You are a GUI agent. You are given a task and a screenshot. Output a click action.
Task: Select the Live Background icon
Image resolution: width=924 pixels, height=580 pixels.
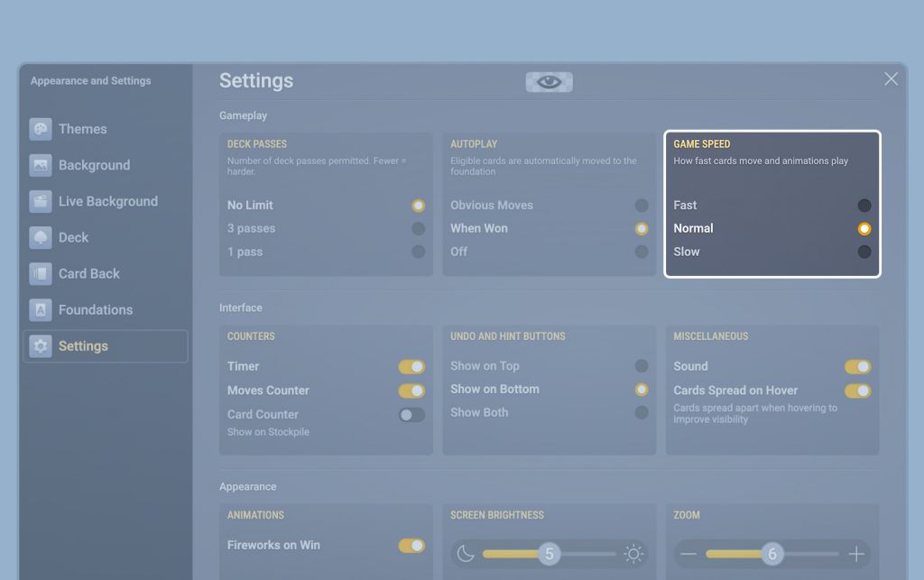(x=41, y=201)
